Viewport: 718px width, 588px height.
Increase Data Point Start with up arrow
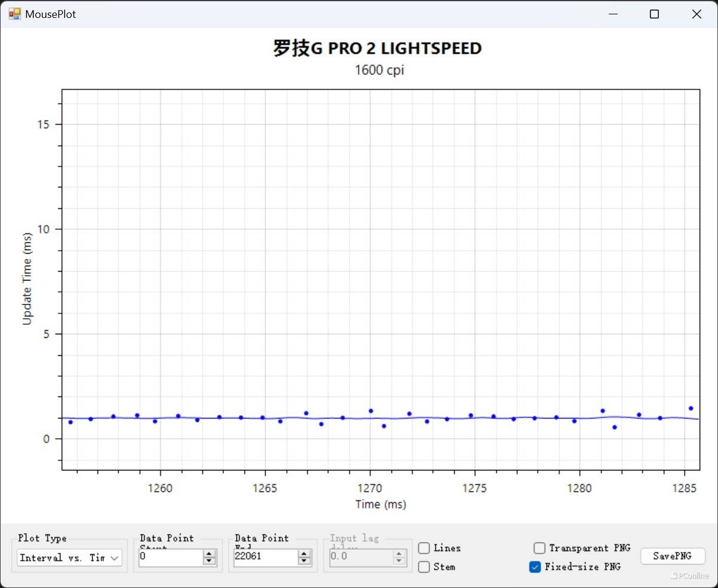pos(209,554)
